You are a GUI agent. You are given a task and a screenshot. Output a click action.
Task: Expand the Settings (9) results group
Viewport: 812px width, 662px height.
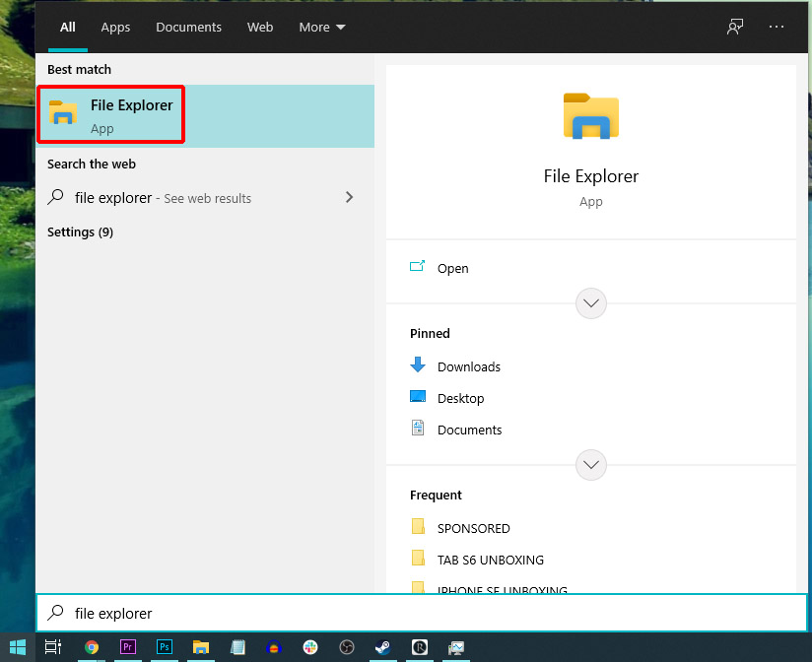(80, 232)
